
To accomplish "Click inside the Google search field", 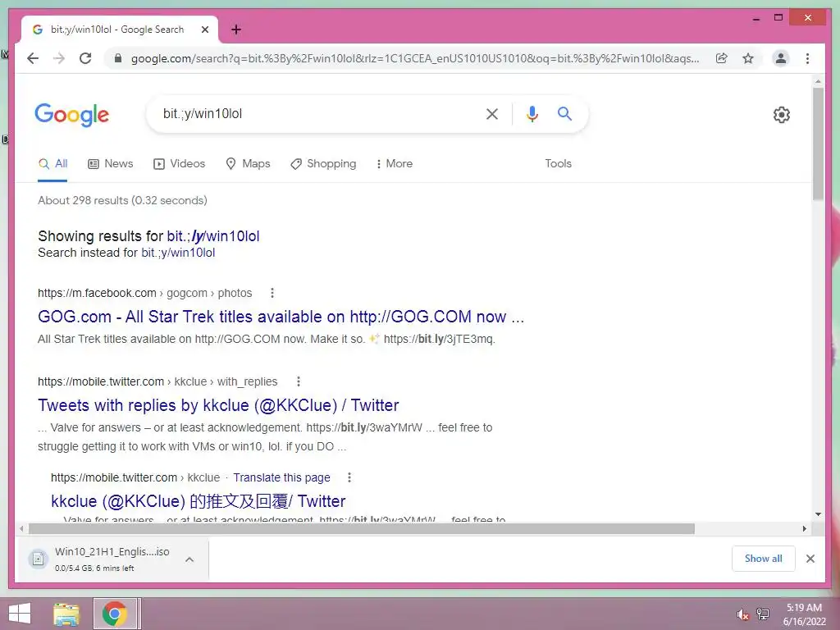I will coord(322,113).
